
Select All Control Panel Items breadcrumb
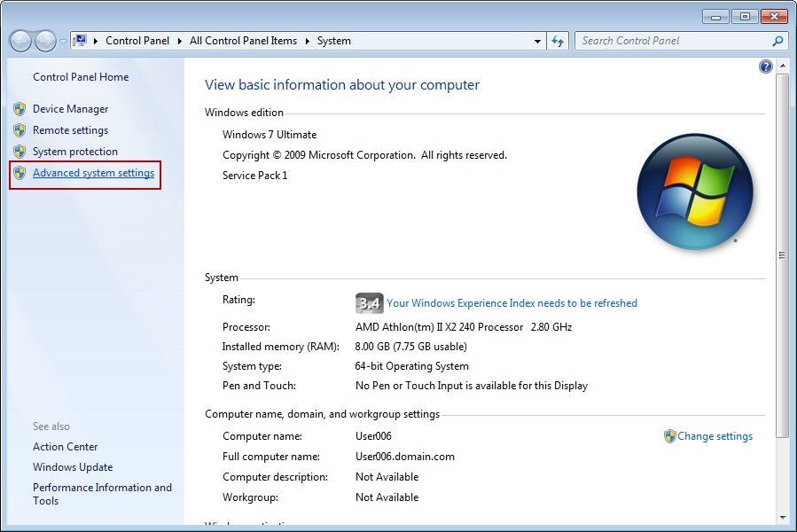tap(244, 41)
